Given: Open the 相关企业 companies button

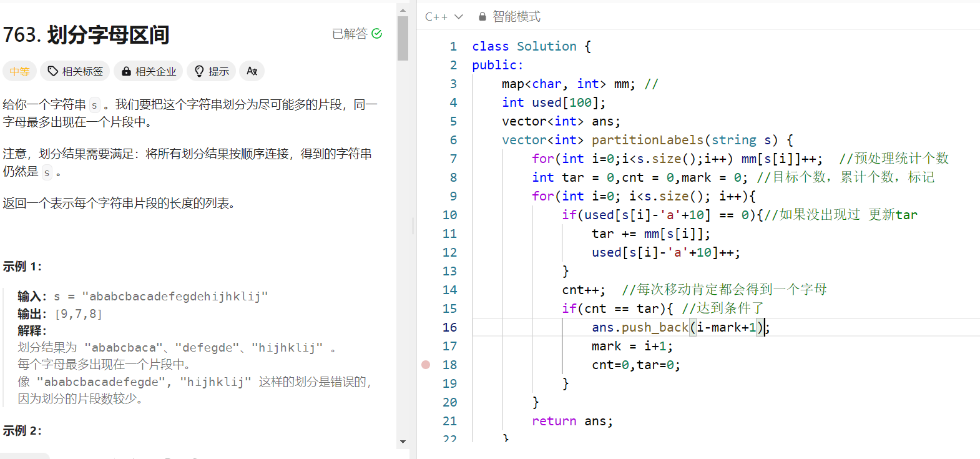Looking at the screenshot, I should (149, 71).
